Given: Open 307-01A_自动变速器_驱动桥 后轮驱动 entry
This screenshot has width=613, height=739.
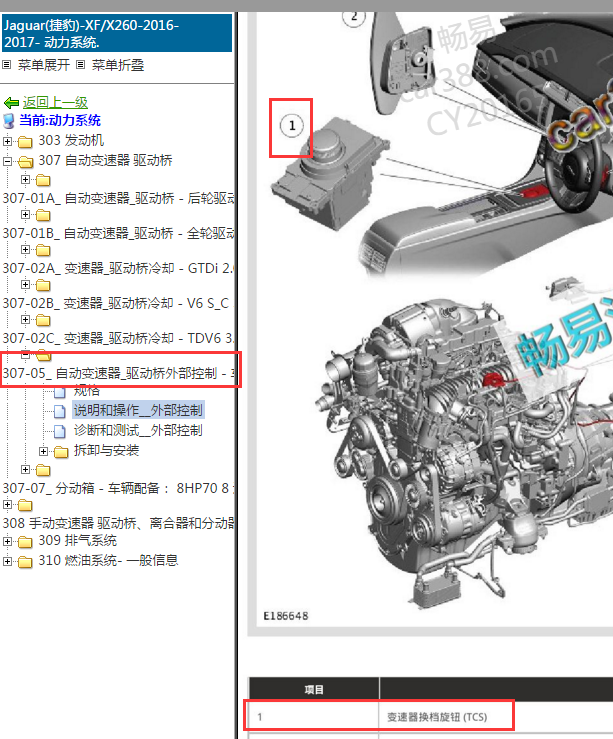Looking at the screenshot, I should (118, 198).
